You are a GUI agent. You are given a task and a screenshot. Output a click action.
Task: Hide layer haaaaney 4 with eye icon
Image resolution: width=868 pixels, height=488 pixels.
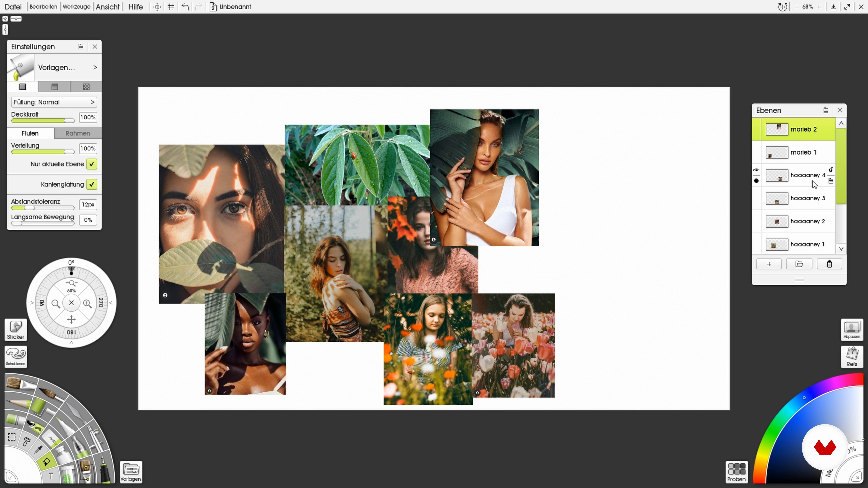pyautogui.click(x=756, y=170)
